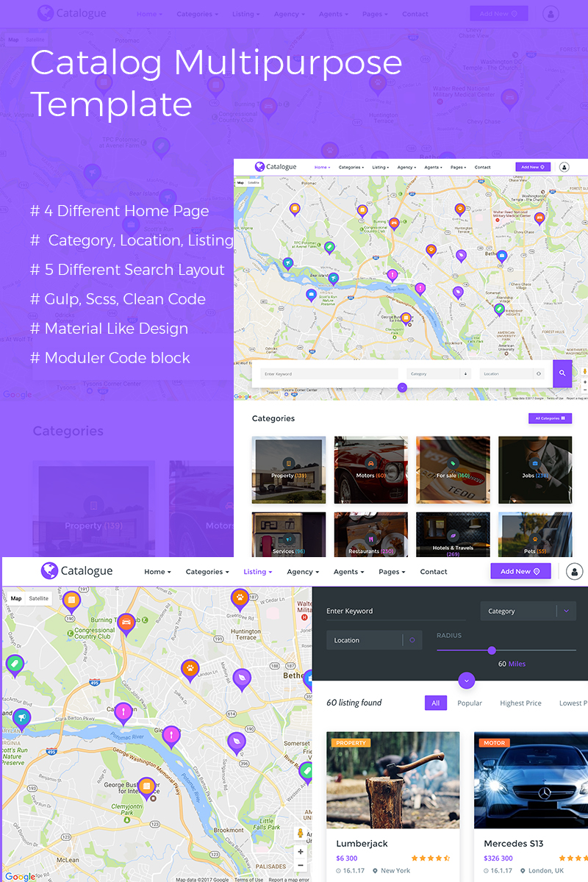Click the All Categories button
Screen dimensions: 588x882
(550, 418)
